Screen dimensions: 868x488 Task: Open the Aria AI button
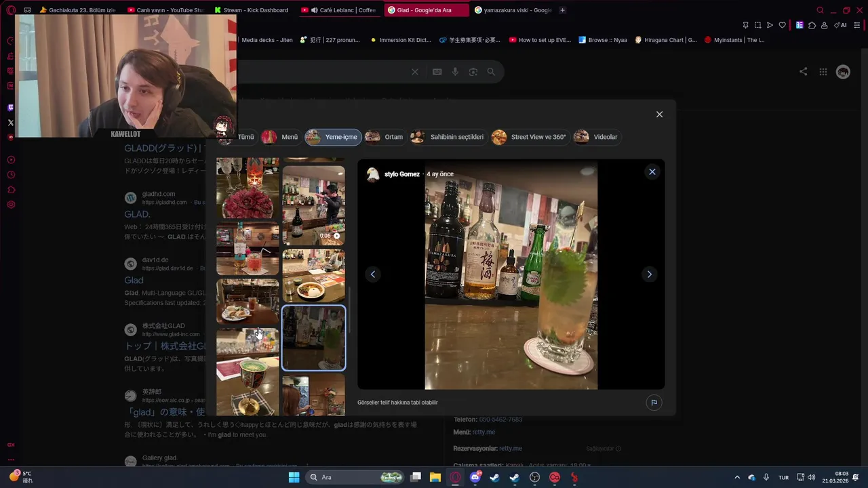point(840,25)
